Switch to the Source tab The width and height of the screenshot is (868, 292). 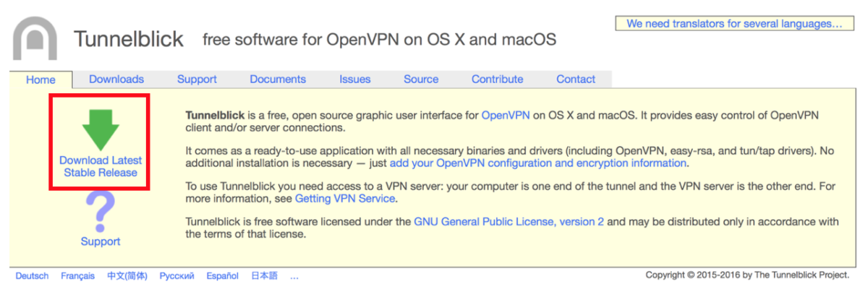pos(421,80)
